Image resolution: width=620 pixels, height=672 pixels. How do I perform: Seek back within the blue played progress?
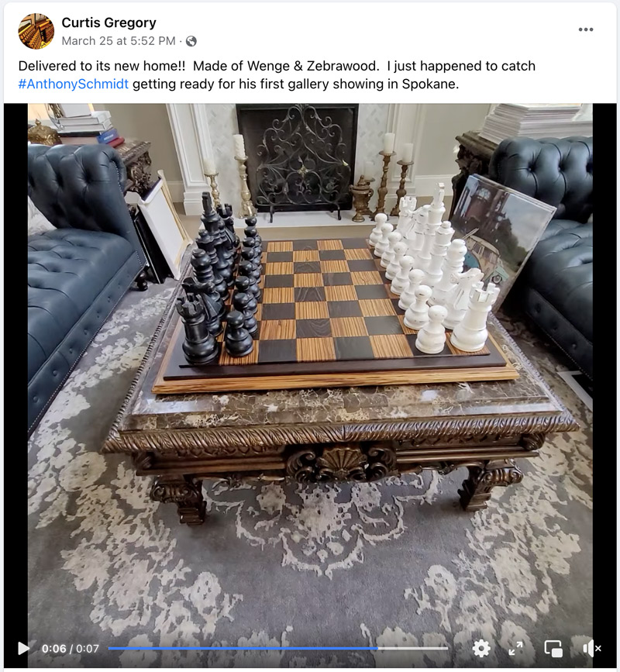pos(243,649)
